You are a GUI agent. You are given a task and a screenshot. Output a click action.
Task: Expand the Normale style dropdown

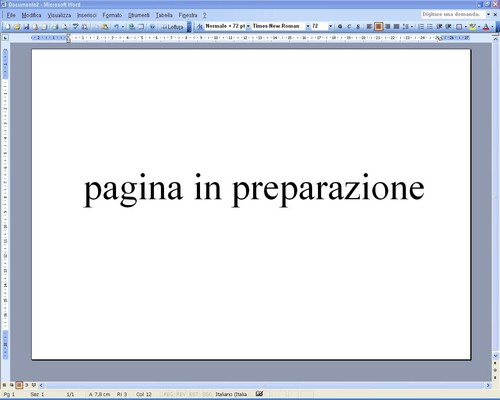coord(248,26)
